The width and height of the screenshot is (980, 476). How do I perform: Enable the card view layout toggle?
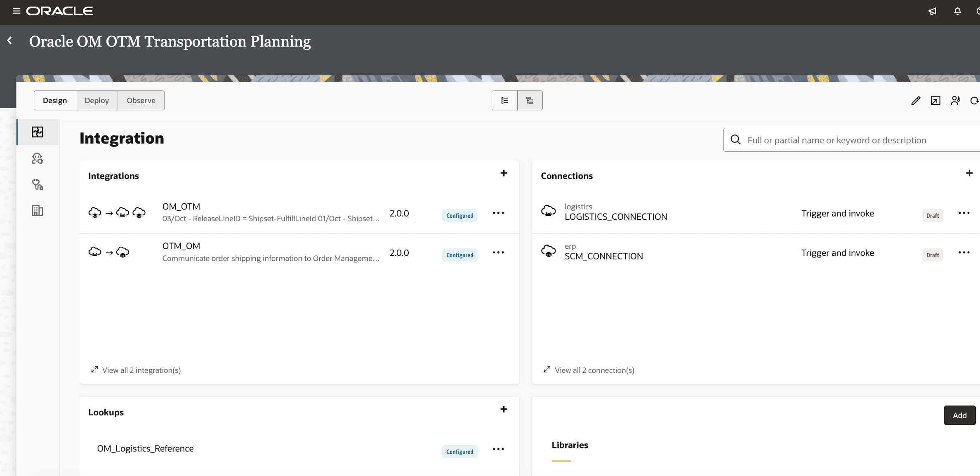click(x=530, y=100)
